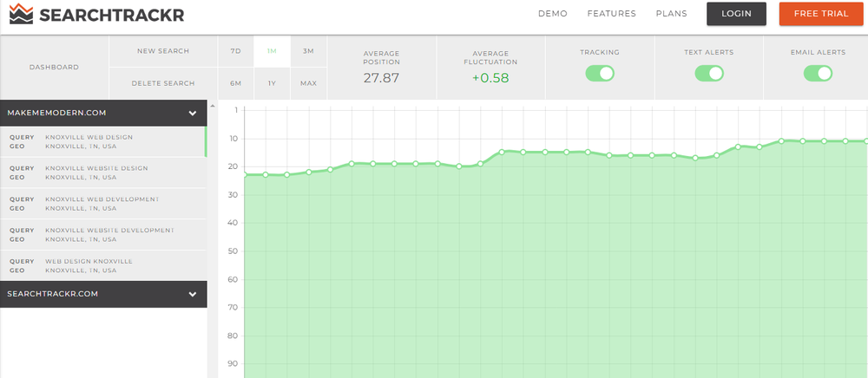
Task: Click the LOGIN button
Action: (x=736, y=14)
